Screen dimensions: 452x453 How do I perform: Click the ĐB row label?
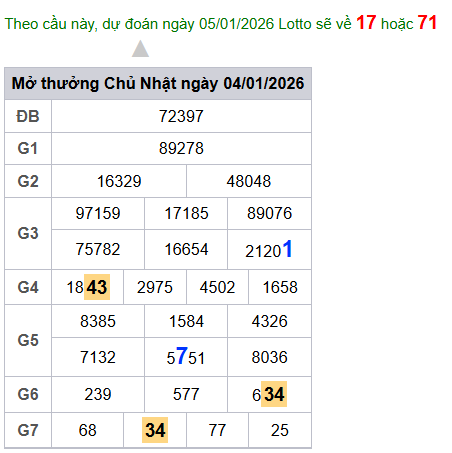(x=28, y=116)
